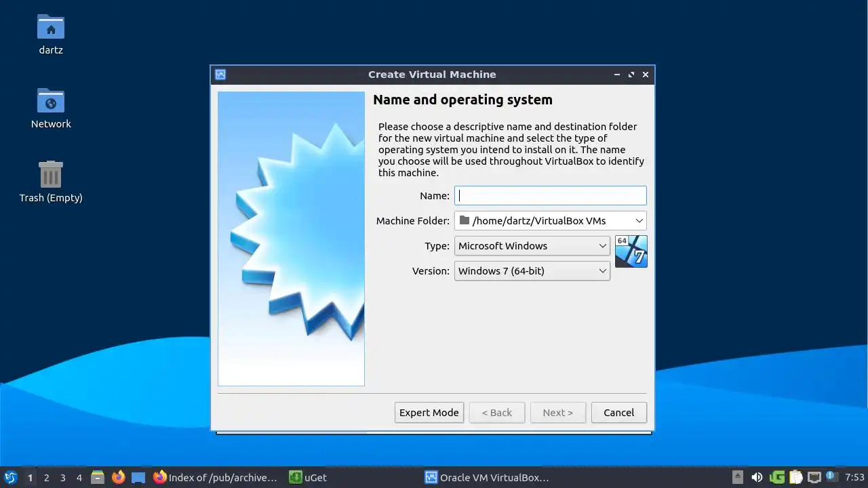868x488 pixels.
Task: Open the network connection tray icon
Action: click(814, 477)
